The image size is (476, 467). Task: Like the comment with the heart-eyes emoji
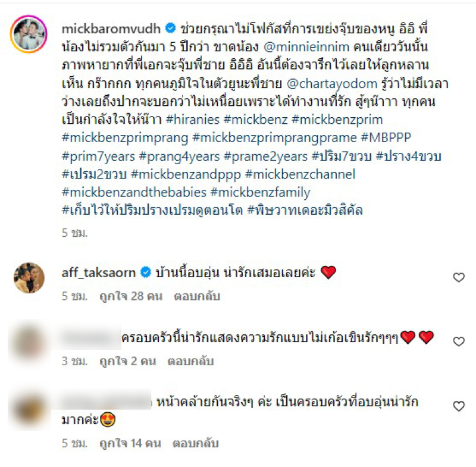(x=458, y=406)
